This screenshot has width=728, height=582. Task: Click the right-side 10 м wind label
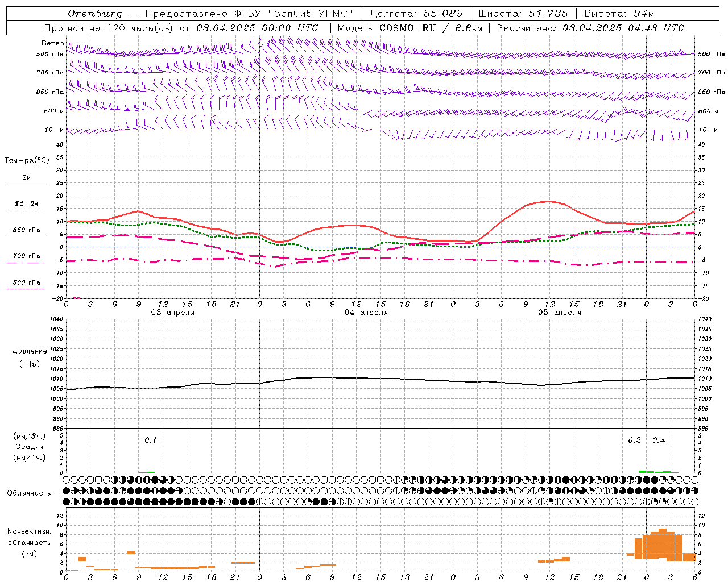708,130
